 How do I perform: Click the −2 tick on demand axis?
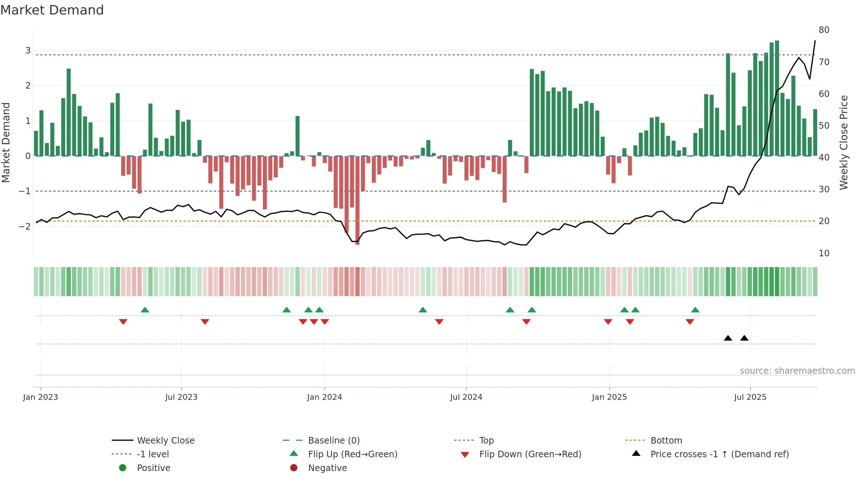click(25, 227)
